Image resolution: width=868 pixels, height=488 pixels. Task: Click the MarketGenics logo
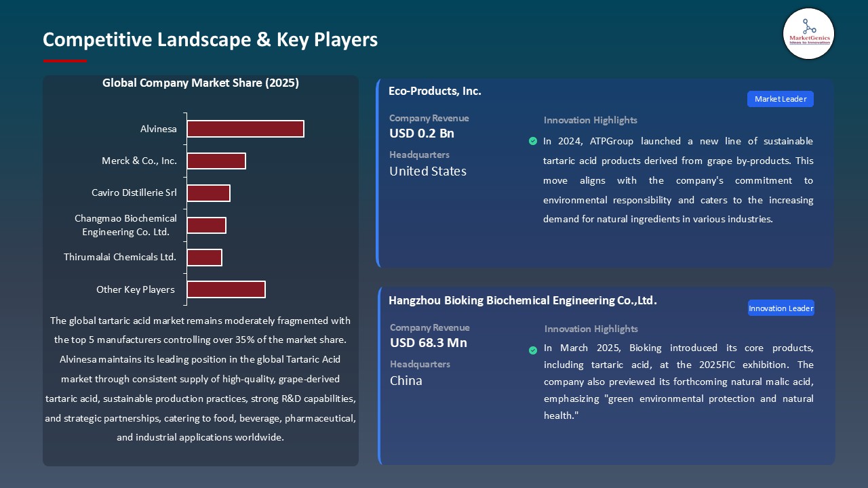(808, 34)
